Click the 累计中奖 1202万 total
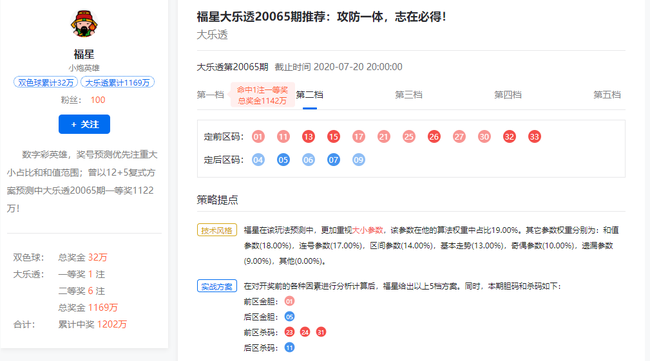 pyautogui.click(x=92, y=324)
